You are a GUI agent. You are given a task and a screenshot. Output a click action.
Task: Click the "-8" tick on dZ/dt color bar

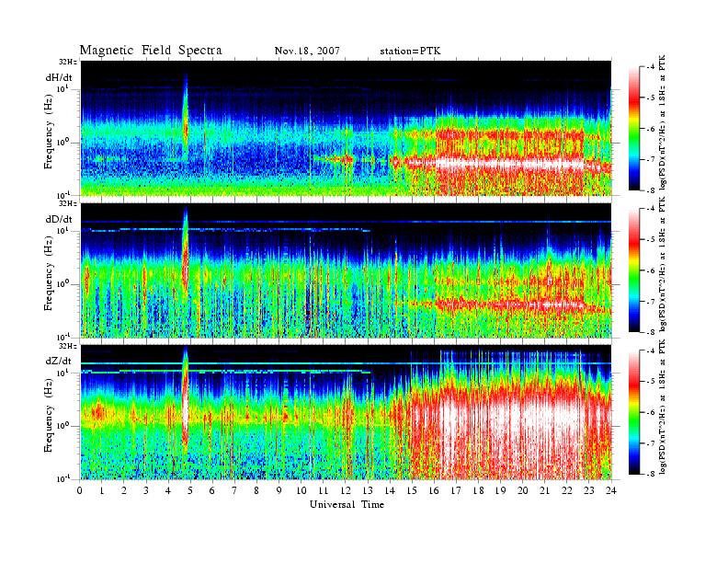click(651, 475)
